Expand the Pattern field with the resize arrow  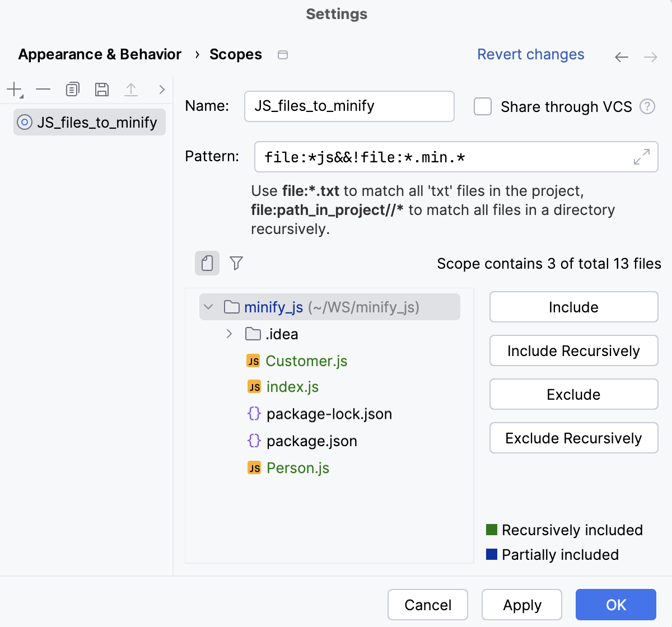coord(641,157)
